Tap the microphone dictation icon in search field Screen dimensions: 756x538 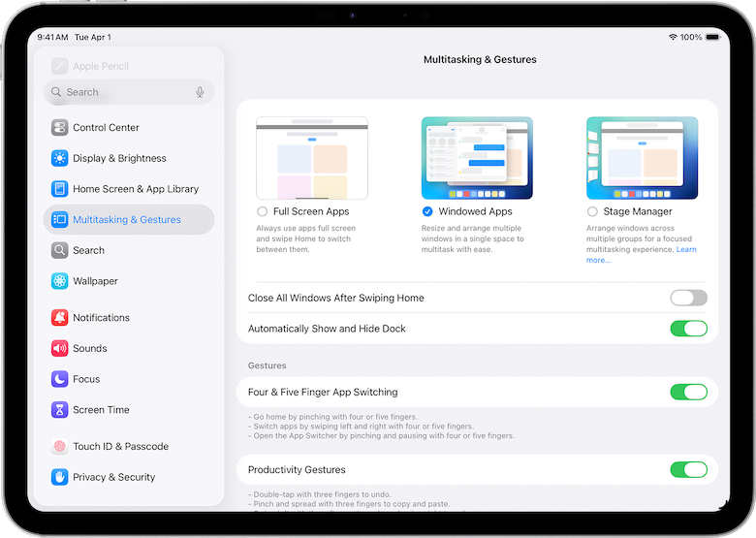point(200,92)
